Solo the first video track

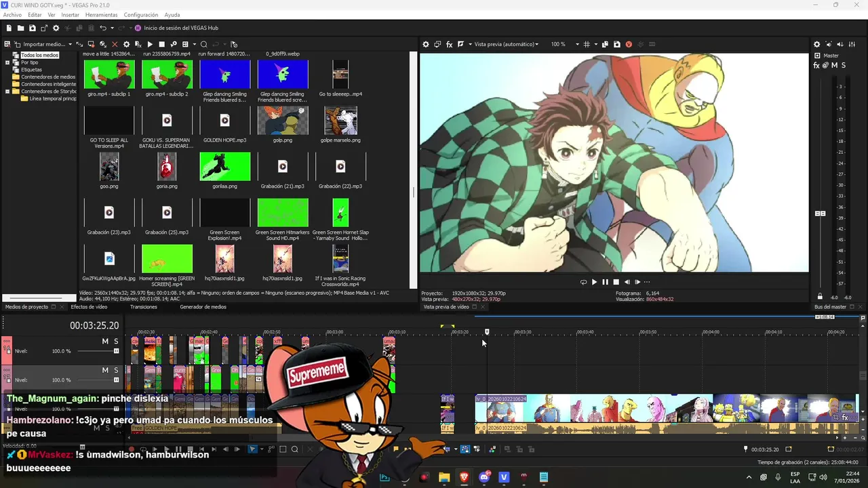pos(116,341)
